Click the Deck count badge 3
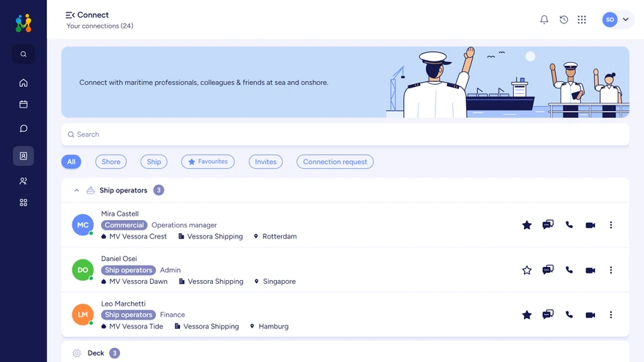Viewport: 644px width, 362px height. point(115,353)
